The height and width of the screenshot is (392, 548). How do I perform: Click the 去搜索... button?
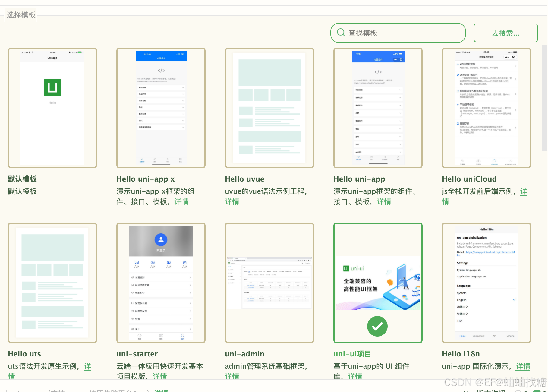pos(505,33)
